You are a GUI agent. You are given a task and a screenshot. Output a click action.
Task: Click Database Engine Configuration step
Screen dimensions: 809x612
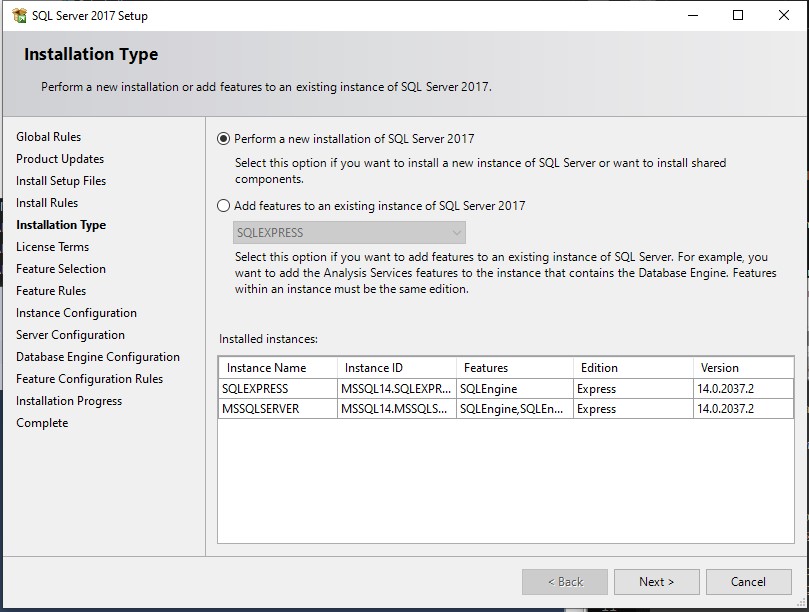[x=98, y=357]
